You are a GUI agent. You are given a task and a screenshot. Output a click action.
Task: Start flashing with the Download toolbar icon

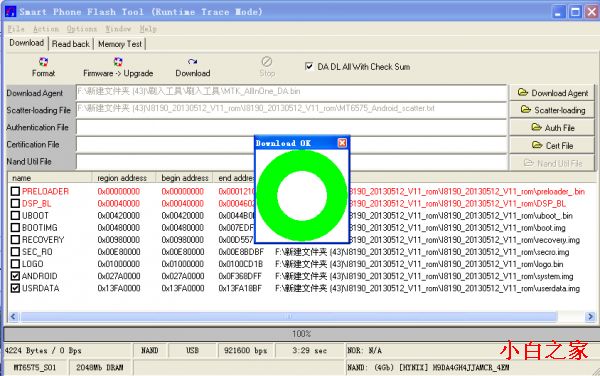pos(192,62)
